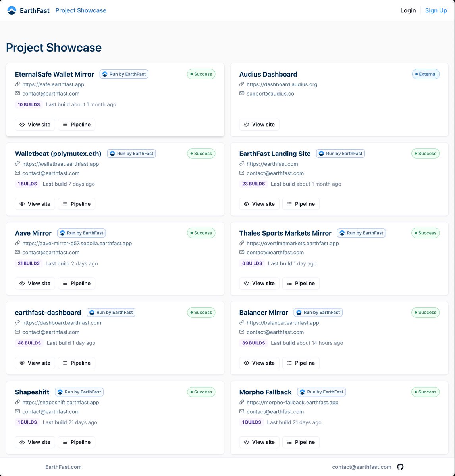View site for EternalSafe Wallet Mirror

point(35,125)
